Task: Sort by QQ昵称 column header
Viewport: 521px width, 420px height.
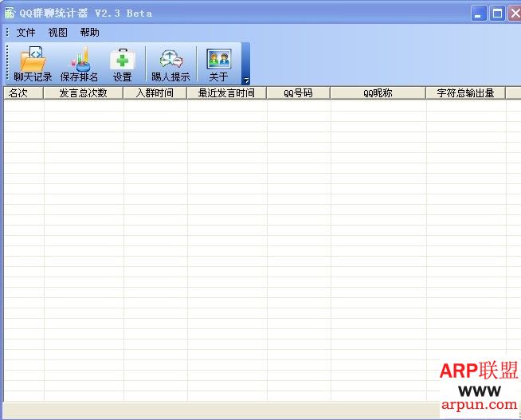Action: [x=378, y=93]
